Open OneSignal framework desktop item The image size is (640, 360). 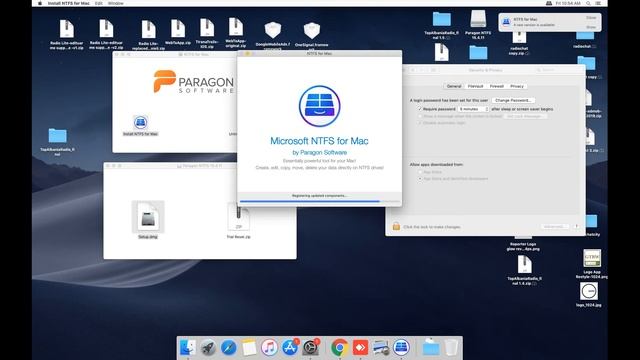(311, 31)
